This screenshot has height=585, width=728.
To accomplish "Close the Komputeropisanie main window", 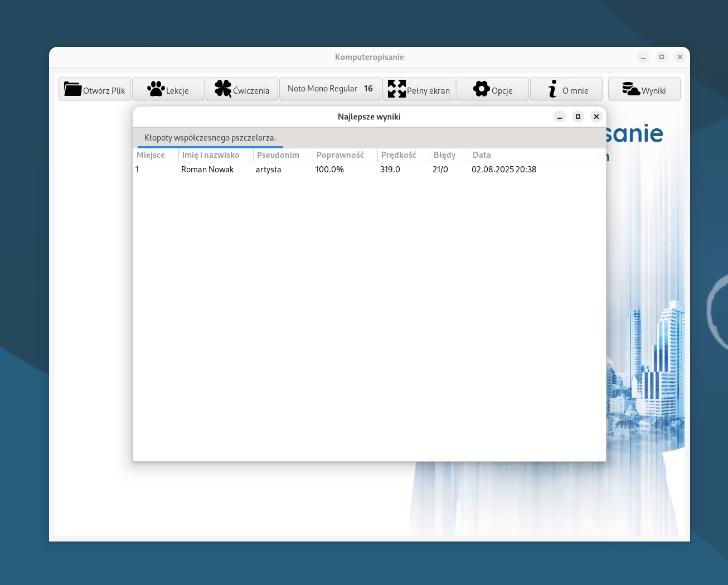I will pyautogui.click(x=680, y=57).
